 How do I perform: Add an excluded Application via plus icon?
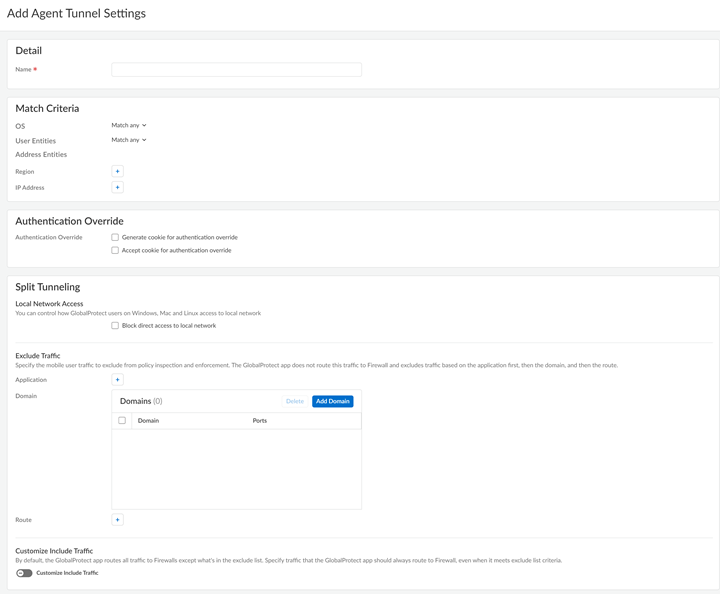tap(117, 380)
